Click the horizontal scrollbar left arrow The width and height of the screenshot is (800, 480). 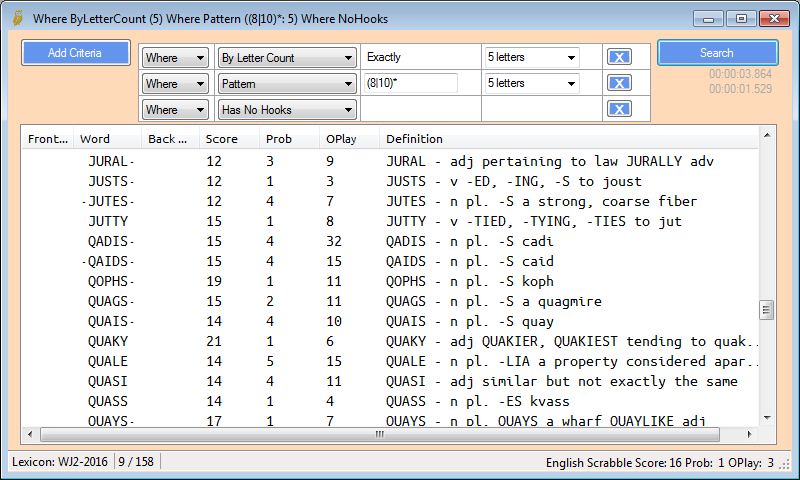30,435
